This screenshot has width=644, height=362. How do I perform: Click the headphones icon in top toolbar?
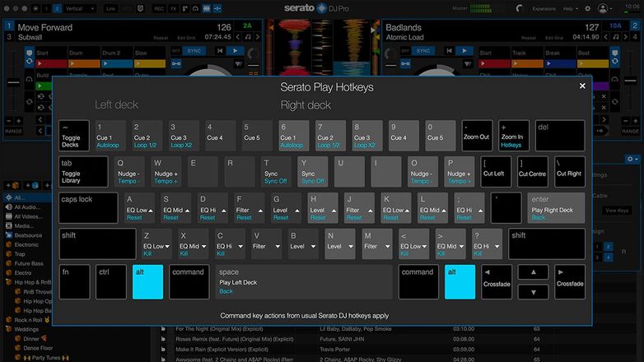[195, 8]
